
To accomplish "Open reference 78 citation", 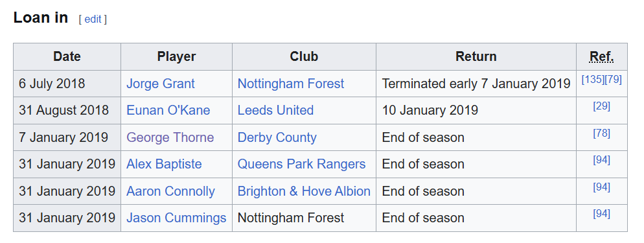I will point(602,133).
